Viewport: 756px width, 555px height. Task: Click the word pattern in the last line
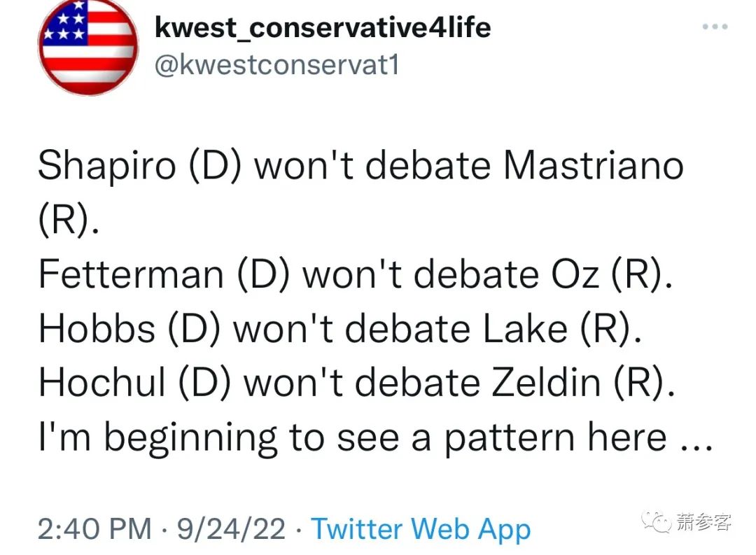point(509,439)
